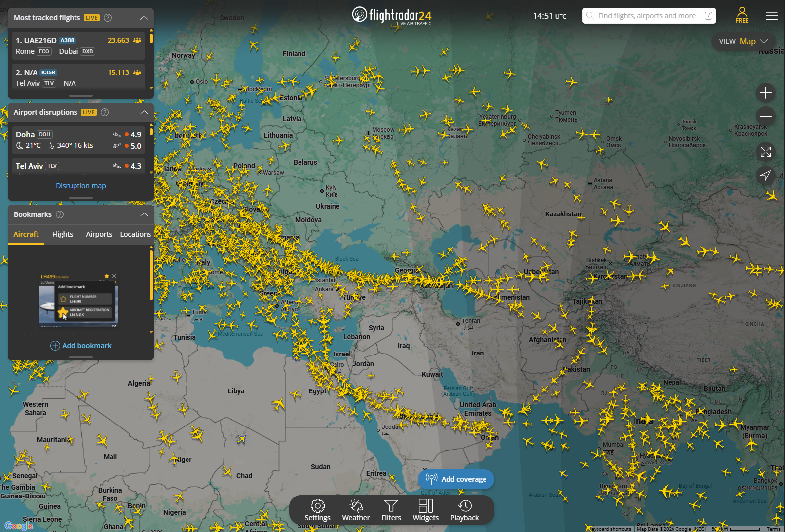Switch to the Locations bookmarks tab
This screenshot has height=532, width=785.
pos(136,234)
